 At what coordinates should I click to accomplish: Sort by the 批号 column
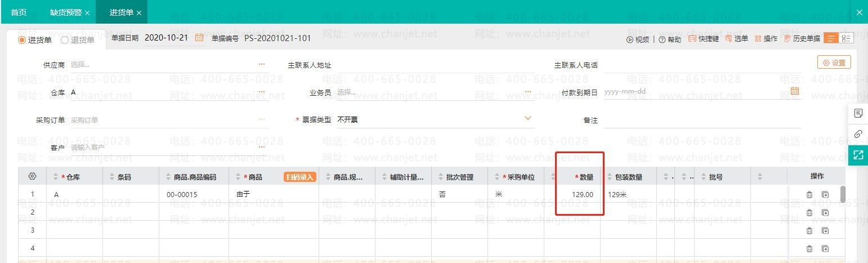point(703,177)
